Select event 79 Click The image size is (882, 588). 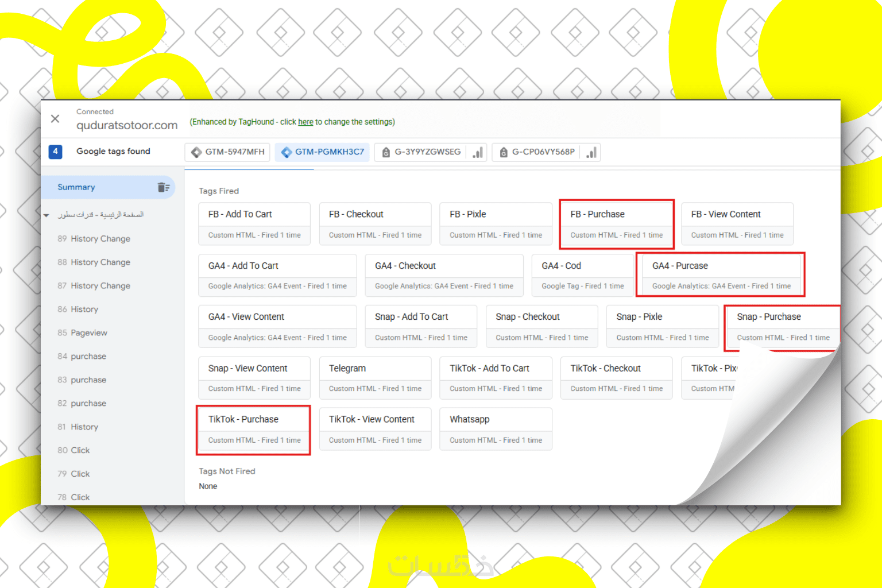coord(73,474)
